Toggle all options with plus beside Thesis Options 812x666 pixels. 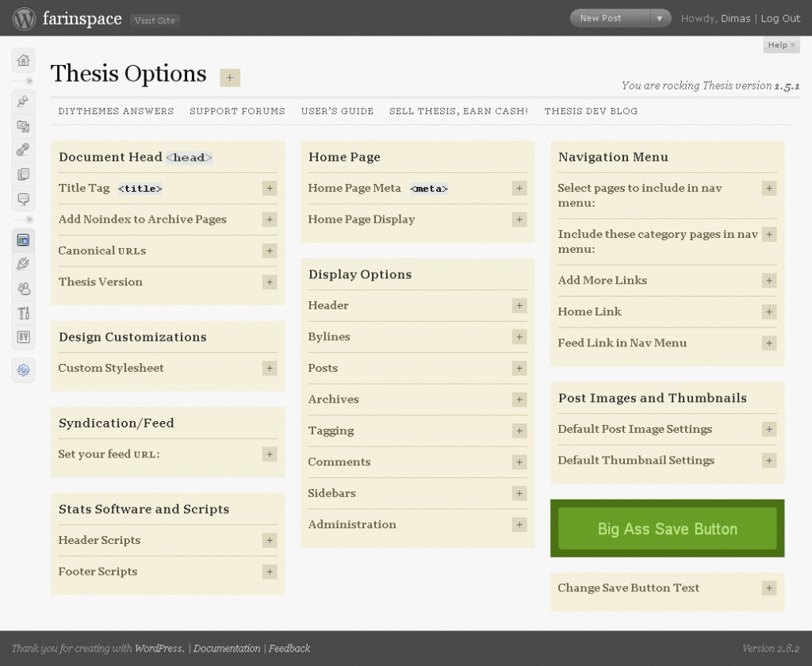tap(230, 78)
